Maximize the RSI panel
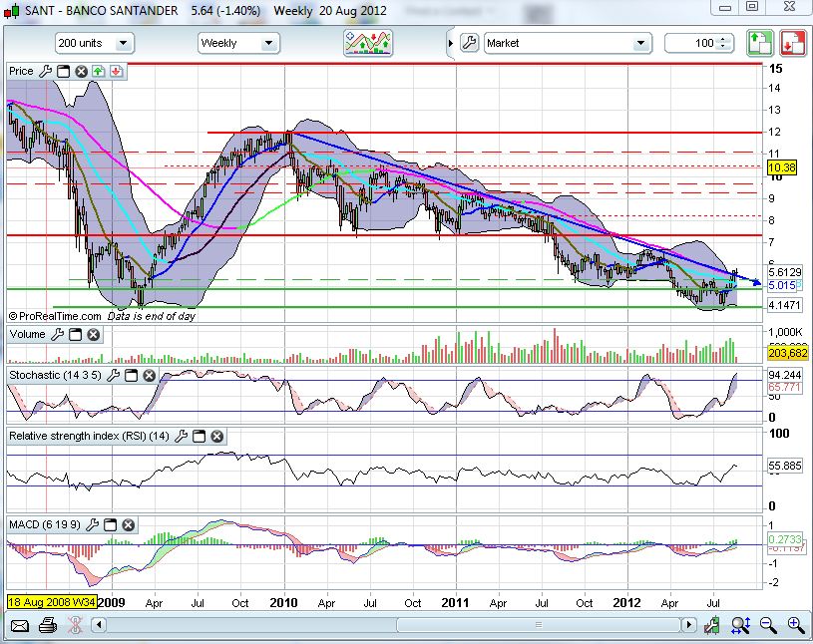Screen dimensions: 813x644 (x=200, y=437)
